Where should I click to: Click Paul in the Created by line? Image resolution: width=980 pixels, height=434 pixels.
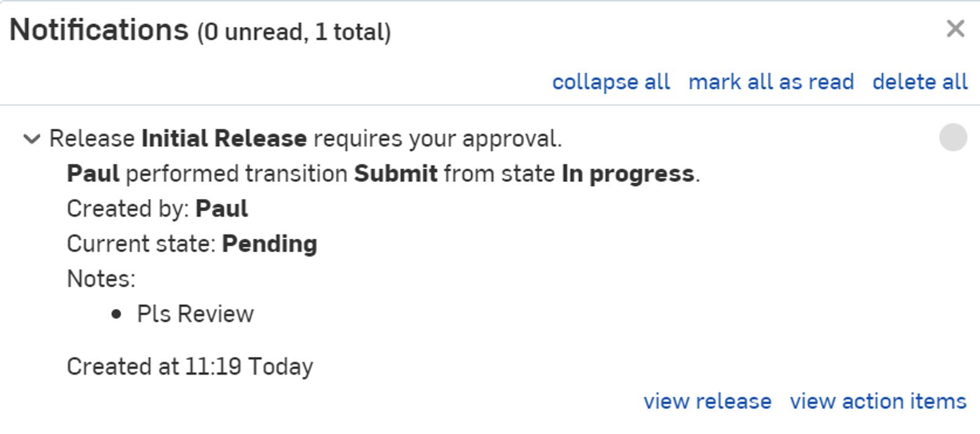coord(222,209)
